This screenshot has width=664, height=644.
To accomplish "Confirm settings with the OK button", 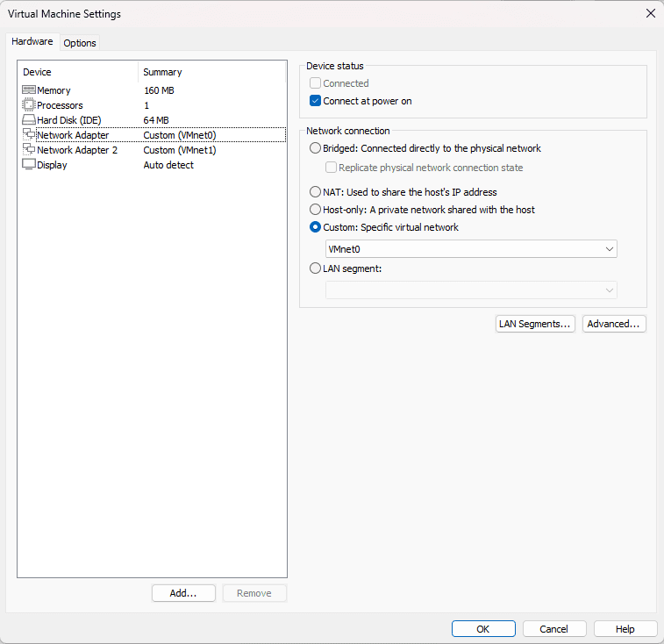I will [483, 629].
